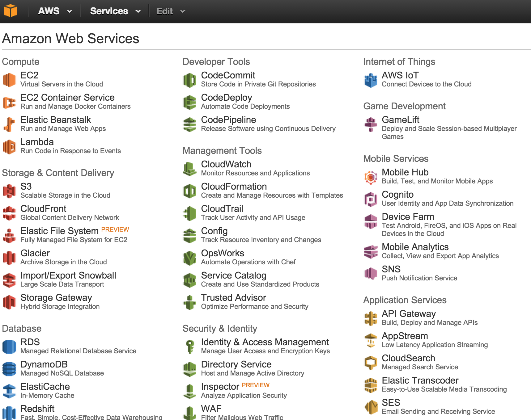Click the S3 bucket icon
The height and width of the screenshot is (420, 531).
click(x=9, y=191)
